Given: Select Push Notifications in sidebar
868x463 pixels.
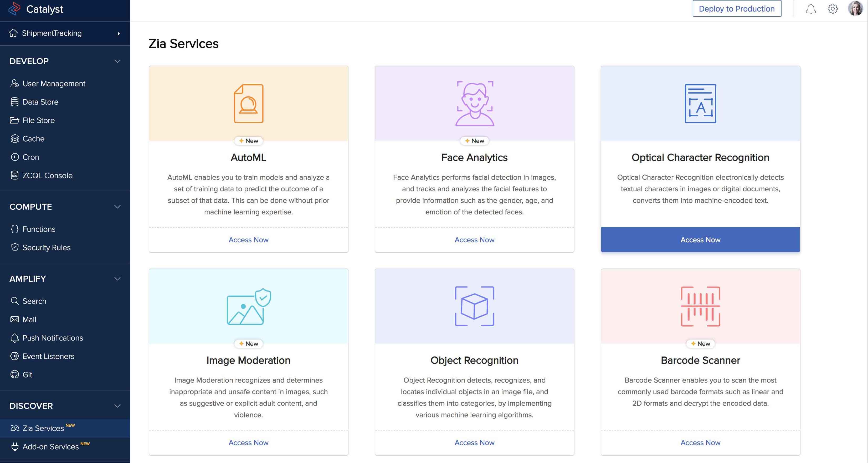Looking at the screenshot, I should coord(53,338).
